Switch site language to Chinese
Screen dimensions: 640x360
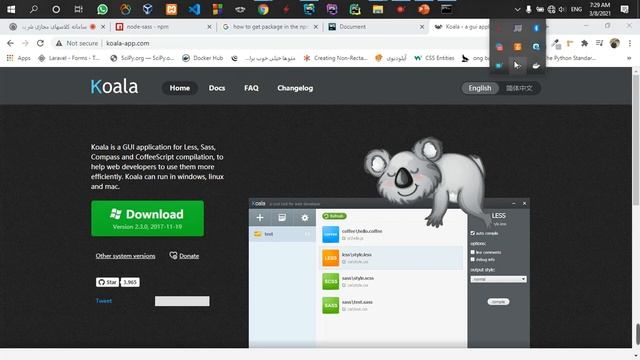click(x=519, y=88)
